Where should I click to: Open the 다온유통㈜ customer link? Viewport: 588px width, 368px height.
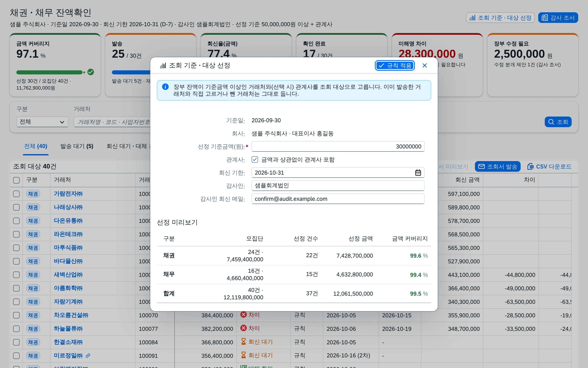tap(68, 221)
